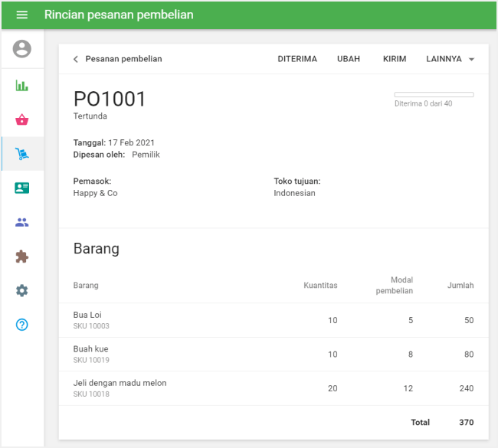This screenshot has height=448, width=498.
Task: Click the DITERIMA button
Action: pos(297,59)
